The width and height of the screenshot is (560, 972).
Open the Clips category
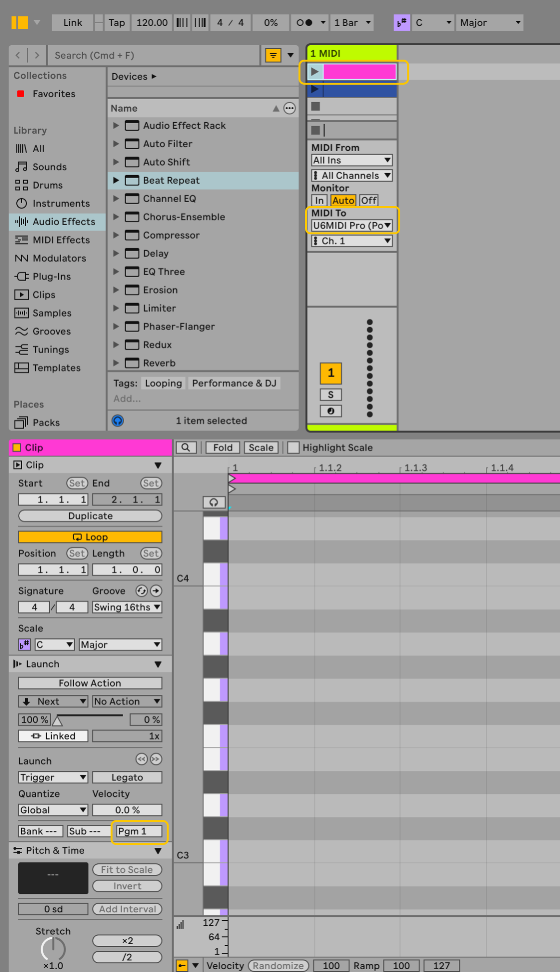[x=44, y=295]
